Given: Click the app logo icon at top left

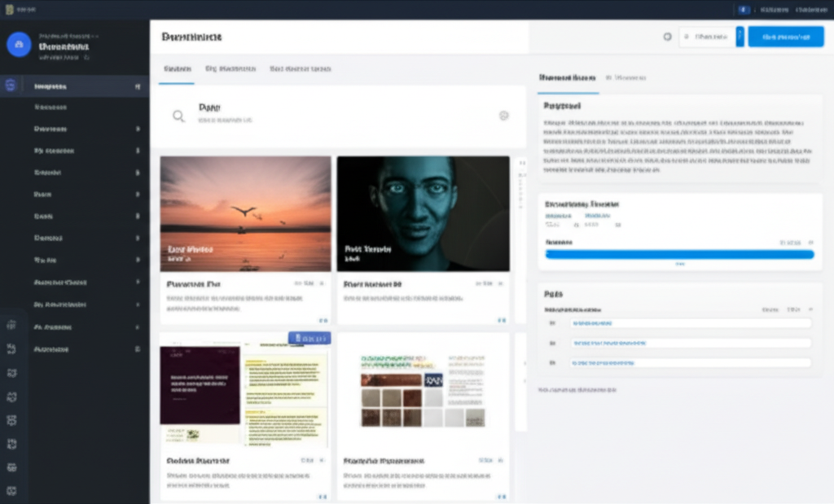Looking at the screenshot, I should pos(8,9).
